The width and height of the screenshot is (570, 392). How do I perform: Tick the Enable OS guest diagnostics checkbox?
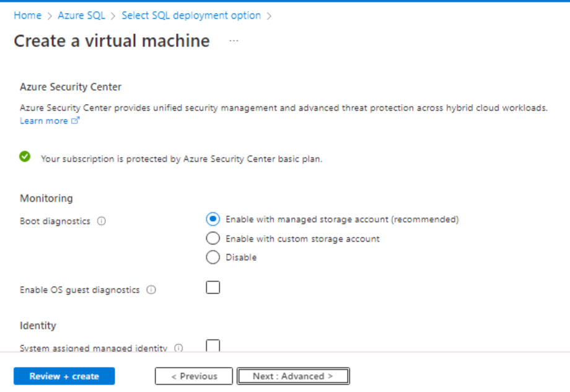tap(213, 287)
